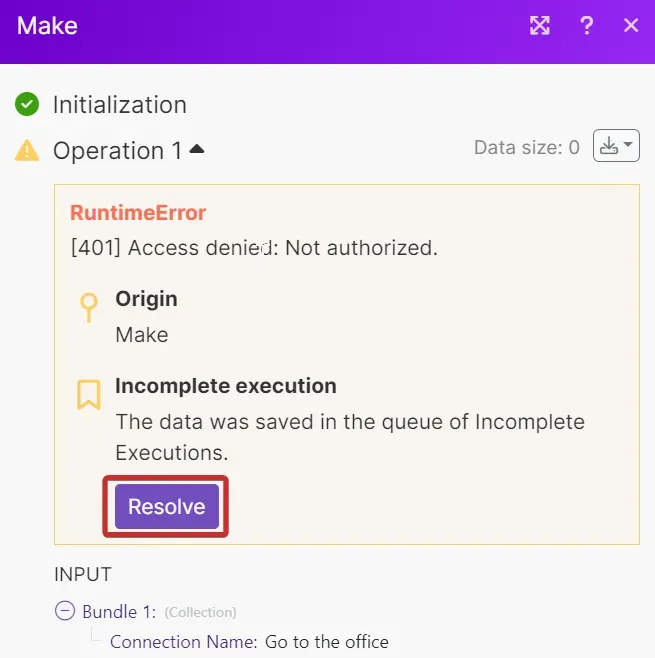Click the Origin pin icon
The width and height of the screenshot is (655, 658).
89,307
